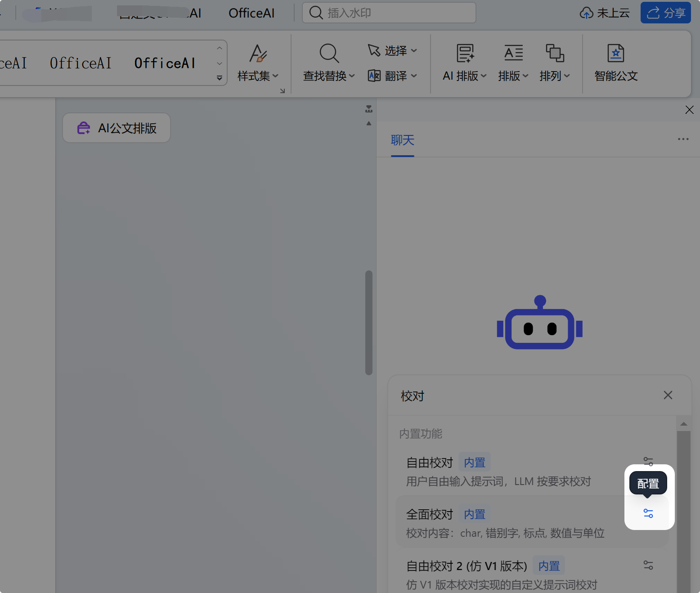Click the 翻译 translate icon
The width and height of the screenshot is (700, 593).
tap(374, 76)
